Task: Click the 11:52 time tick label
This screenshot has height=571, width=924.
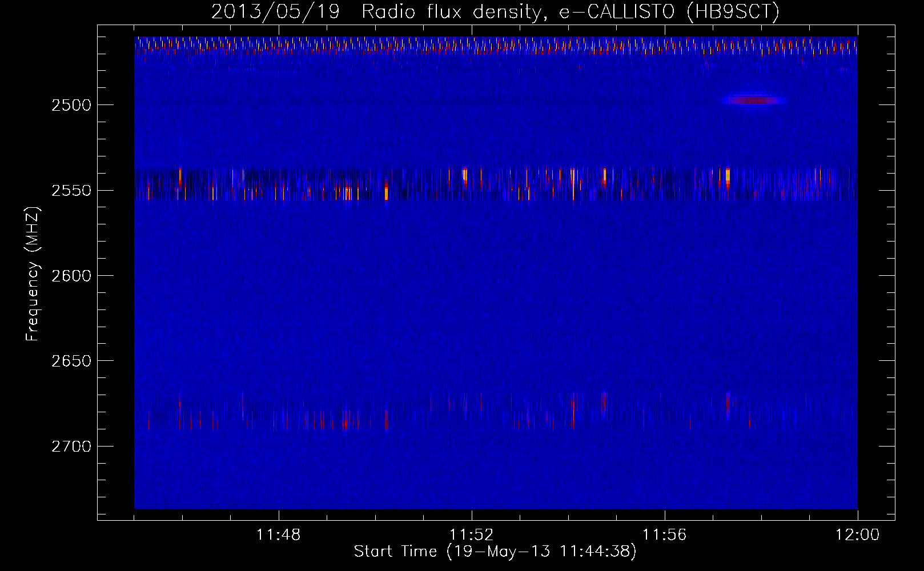Action: point(472,535)
